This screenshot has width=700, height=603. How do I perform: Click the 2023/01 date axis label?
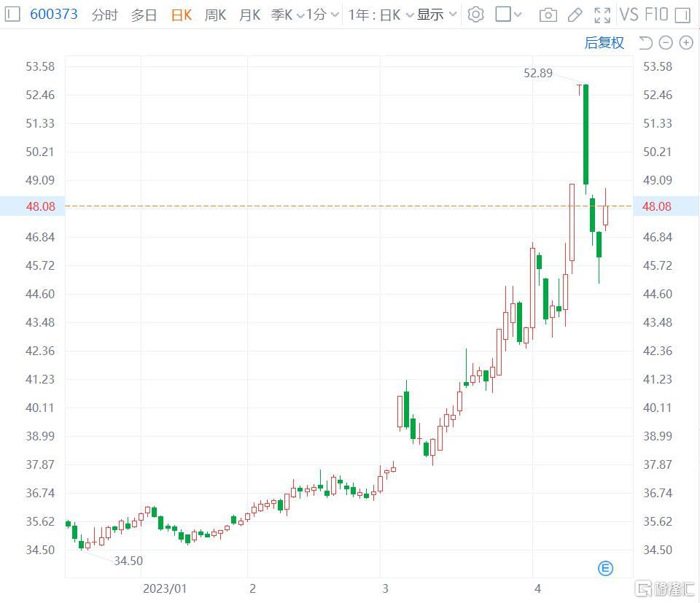pos(164,588)
